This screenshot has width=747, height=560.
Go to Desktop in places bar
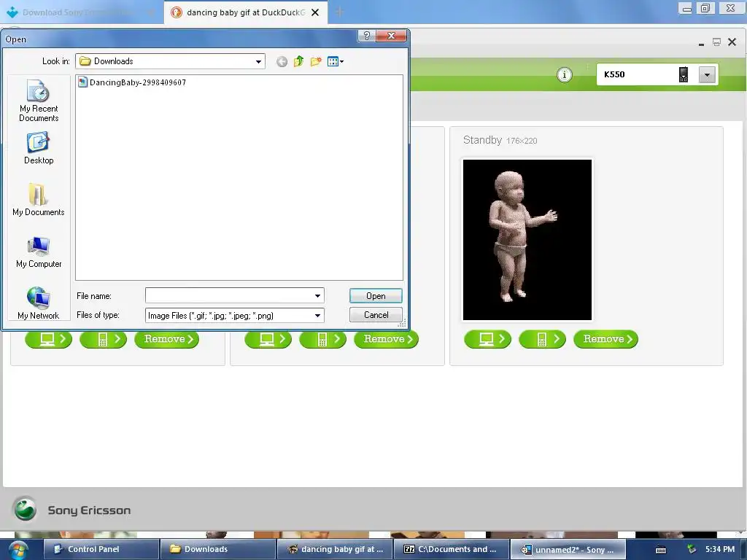(39, 149)
